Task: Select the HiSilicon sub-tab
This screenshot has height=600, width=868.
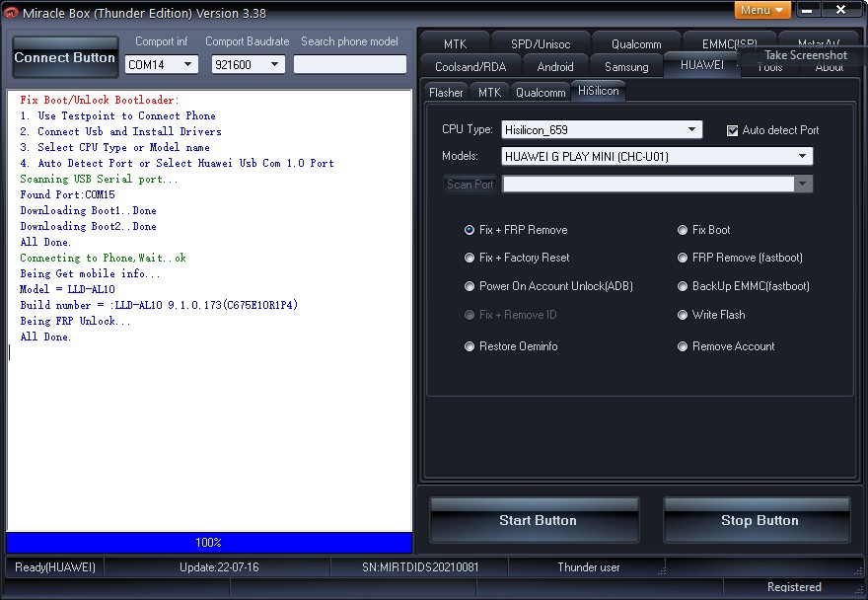Action: click(599, 91)
